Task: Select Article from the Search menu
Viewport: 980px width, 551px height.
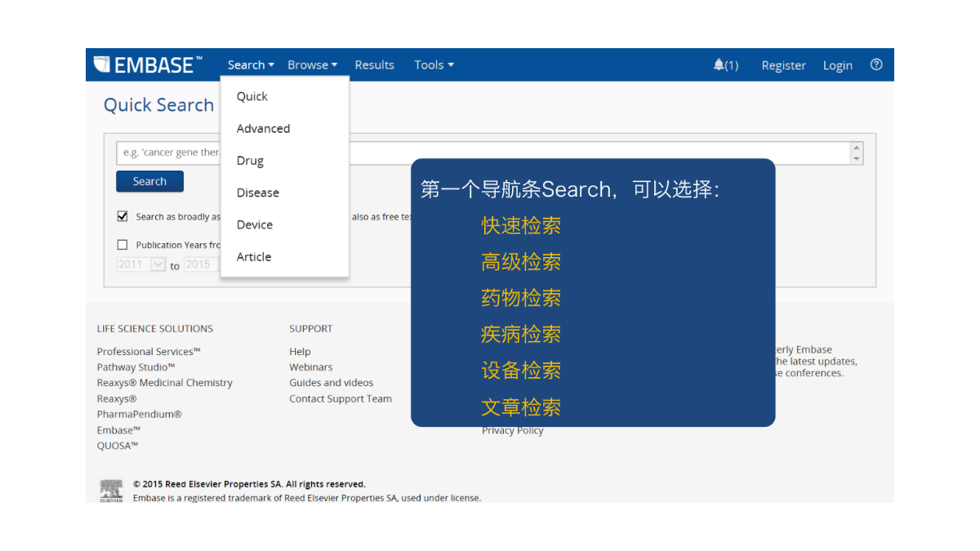Action: click(254, 256)
